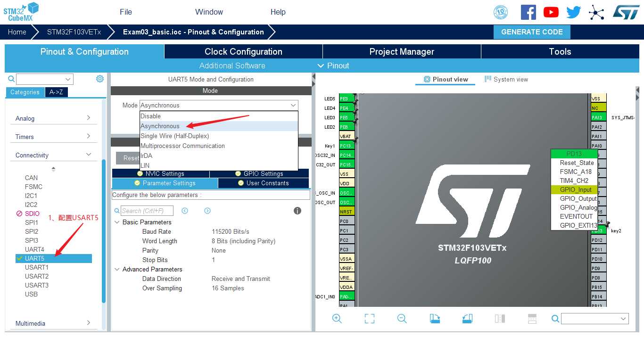Open the User Constants tab
Image resolution: width=644 pixels, height=337 pixels.
pos(264,183)
